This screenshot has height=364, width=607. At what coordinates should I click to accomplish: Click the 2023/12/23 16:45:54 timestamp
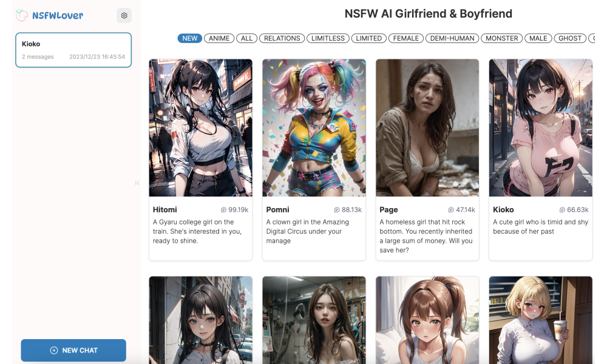[97, 57]
